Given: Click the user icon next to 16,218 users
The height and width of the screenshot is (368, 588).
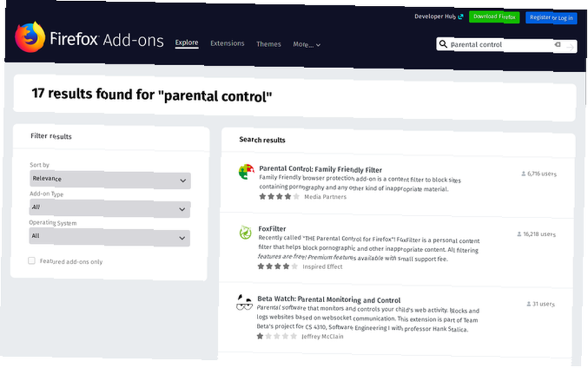Looking at the screenshot, I should (x=519, y=234).
